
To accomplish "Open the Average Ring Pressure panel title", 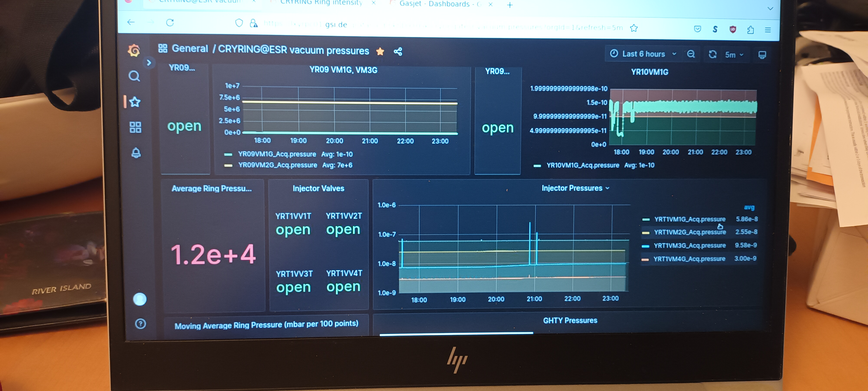I will click(x=212, y=189).
